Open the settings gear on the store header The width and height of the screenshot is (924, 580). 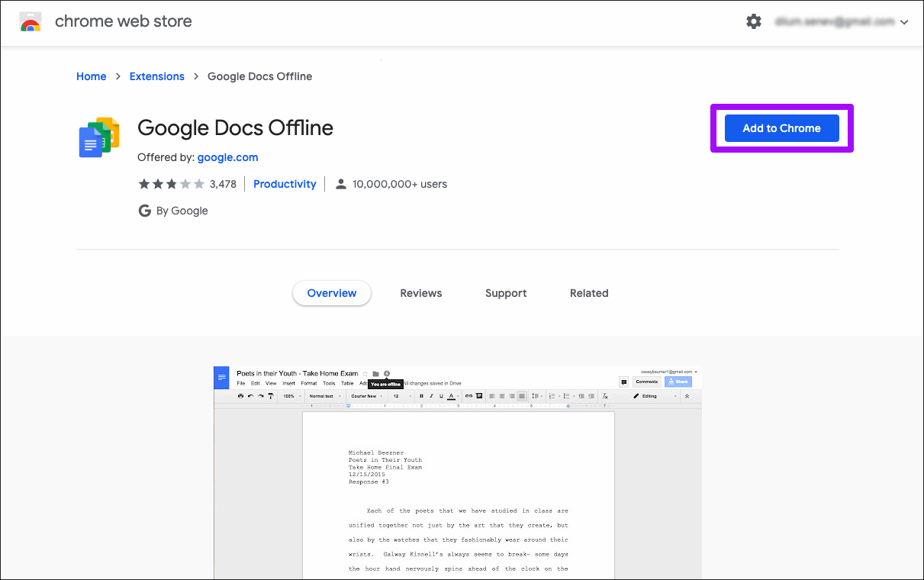[x=754, y=21]
